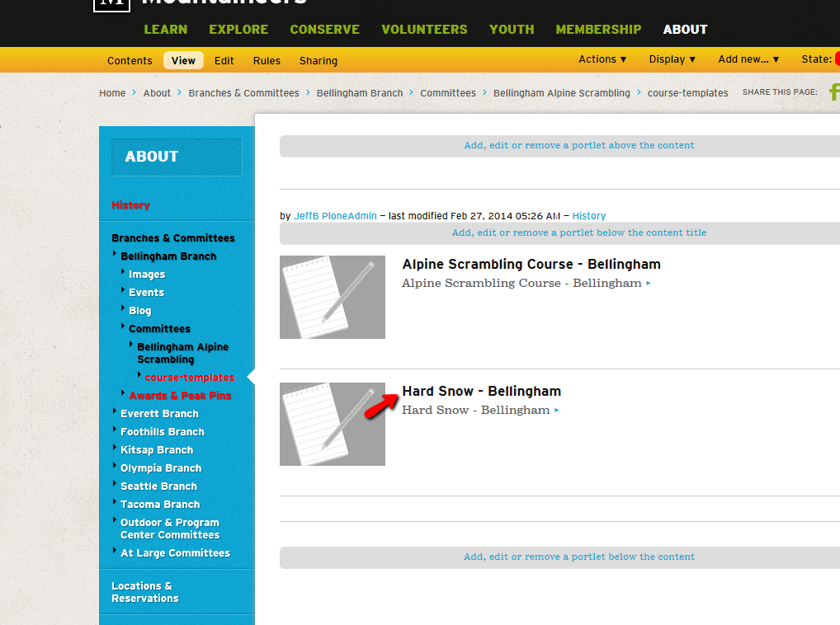Viewport: 840px width, 625px height.
Task: Open the MEMBERSHIP navigation menu
Action: (x=598, y=30)
